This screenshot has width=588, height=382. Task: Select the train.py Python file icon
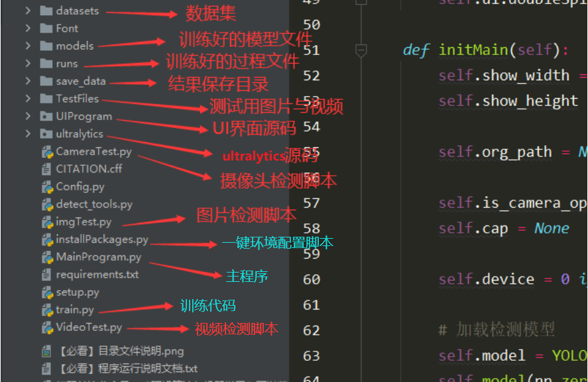pos(46,309)
